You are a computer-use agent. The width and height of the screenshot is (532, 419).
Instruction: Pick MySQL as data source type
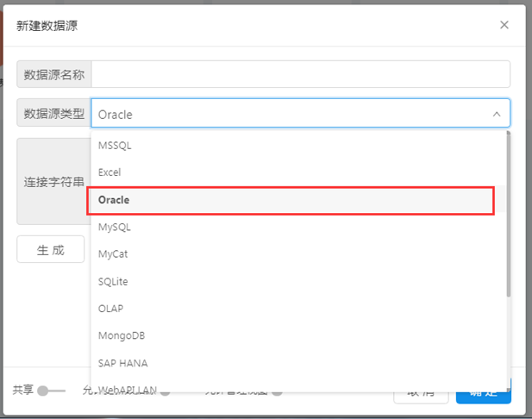coord(298,227)
